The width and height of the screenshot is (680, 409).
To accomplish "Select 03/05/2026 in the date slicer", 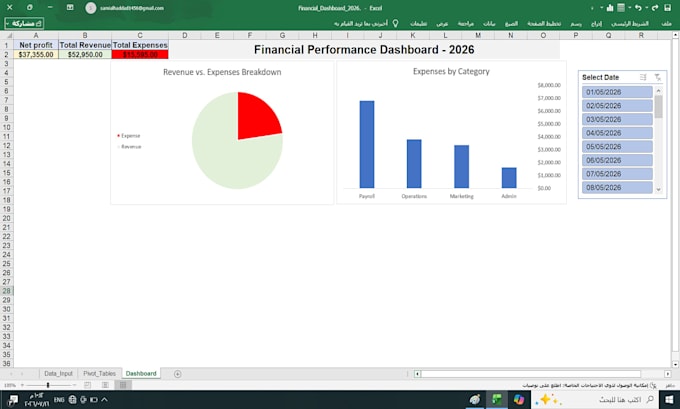I will pos(617,119).
